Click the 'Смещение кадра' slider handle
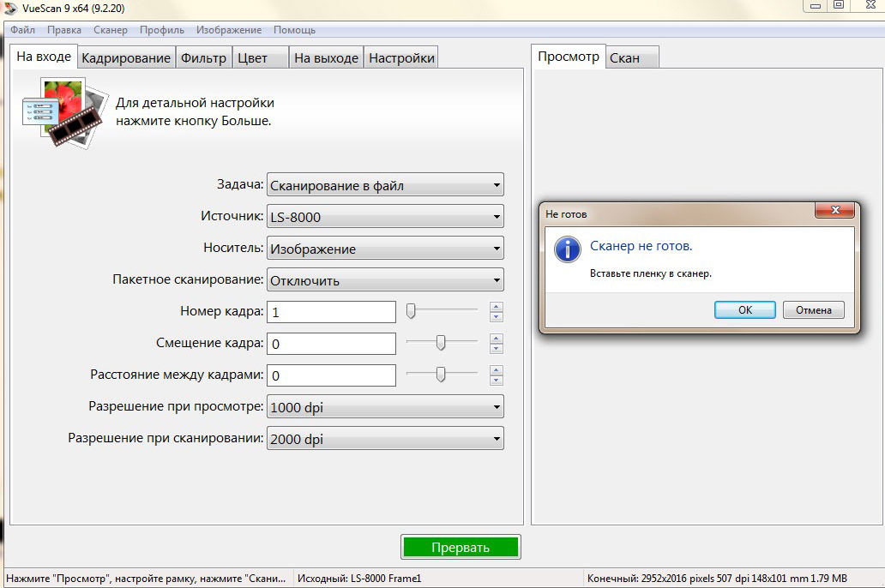Screen dimensions: 885x588 [x=441, y=344]
